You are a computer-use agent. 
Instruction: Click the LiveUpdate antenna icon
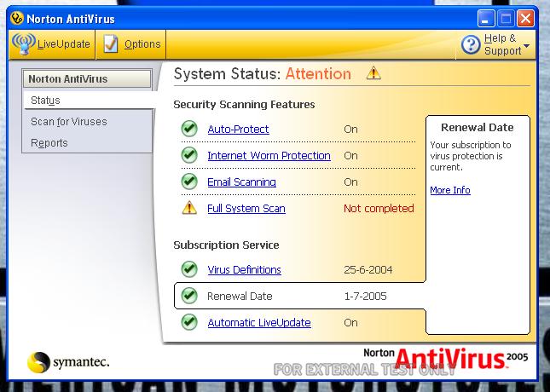(x=24, y=43)
